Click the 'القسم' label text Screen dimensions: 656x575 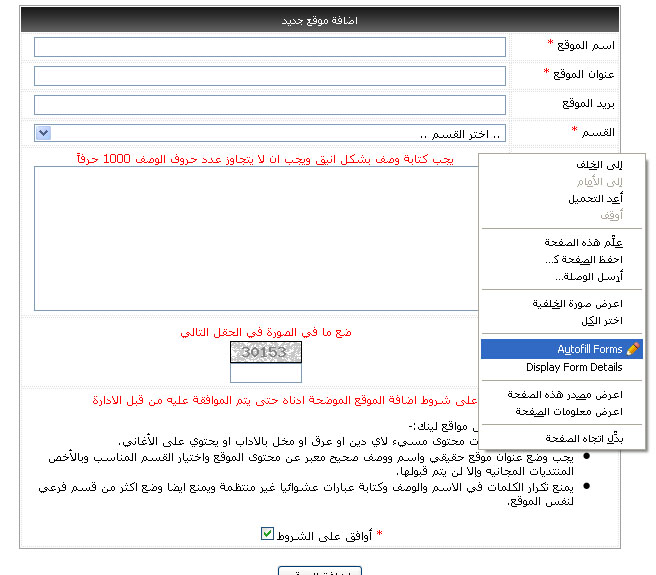tap(598, 132)
